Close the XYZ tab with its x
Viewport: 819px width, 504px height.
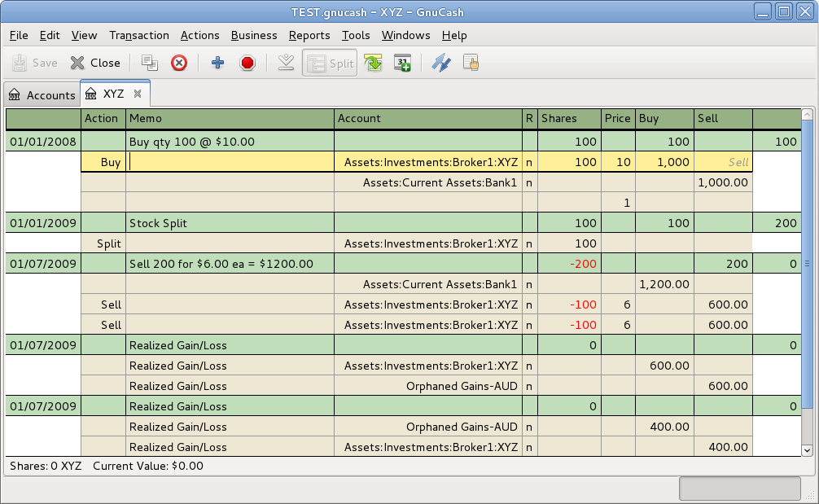138,94
